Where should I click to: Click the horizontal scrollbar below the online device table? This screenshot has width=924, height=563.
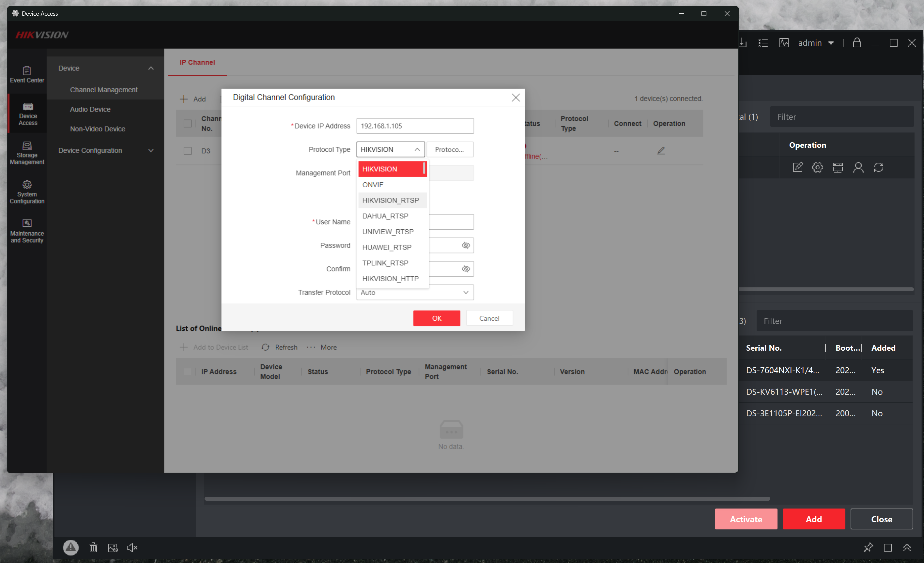[x=487, y=498]
